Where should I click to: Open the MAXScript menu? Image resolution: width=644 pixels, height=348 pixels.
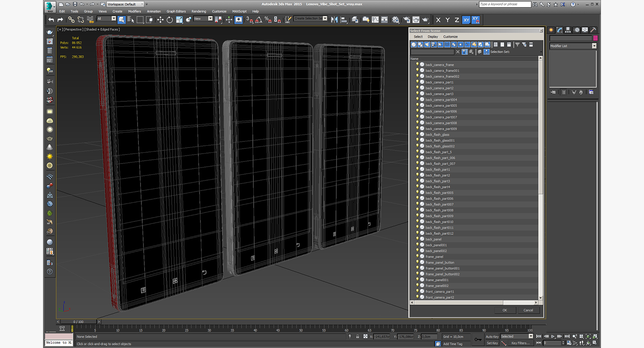240,11
